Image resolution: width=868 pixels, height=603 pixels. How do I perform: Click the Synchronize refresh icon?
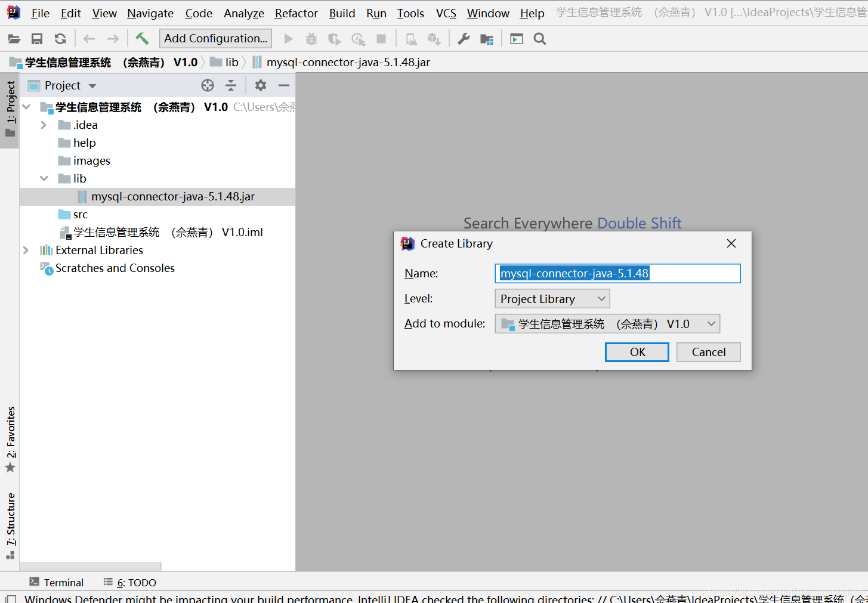coord(60,39)
